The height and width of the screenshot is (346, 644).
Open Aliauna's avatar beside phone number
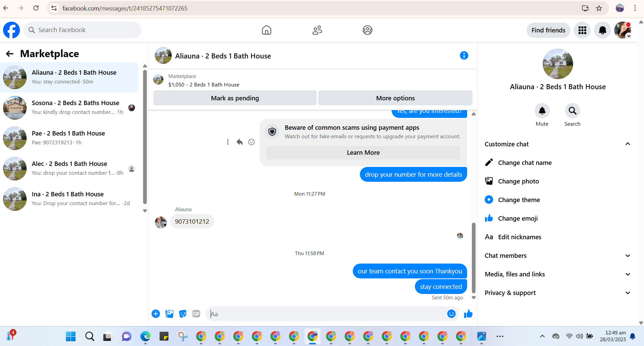click(x=161, y=222)
